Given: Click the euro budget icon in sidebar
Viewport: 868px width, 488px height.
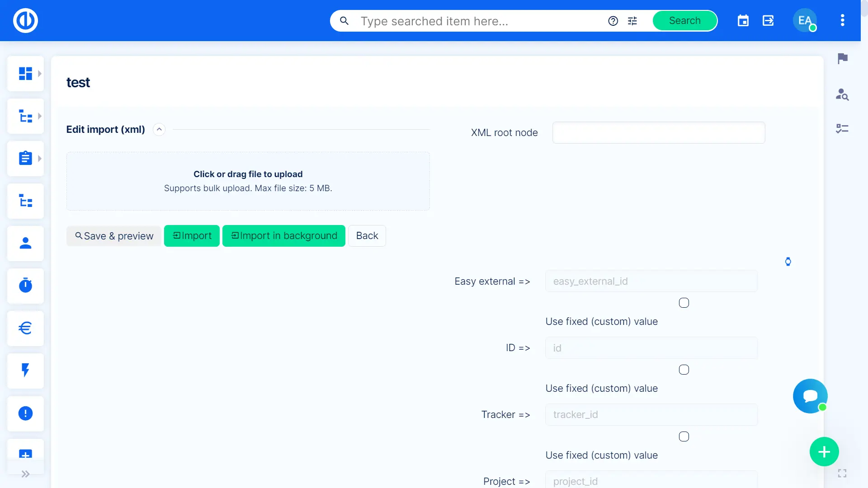Looking at the screenshot, I should 25,328.
